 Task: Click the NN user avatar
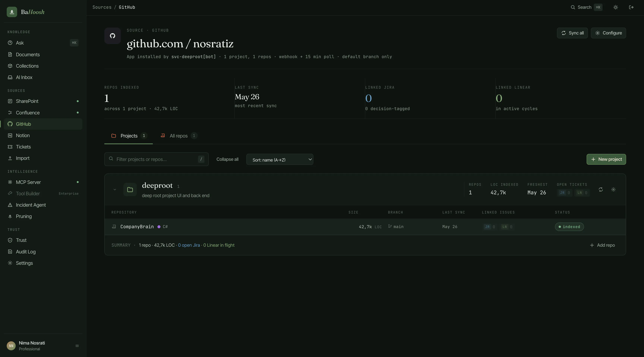coord(11,346)
